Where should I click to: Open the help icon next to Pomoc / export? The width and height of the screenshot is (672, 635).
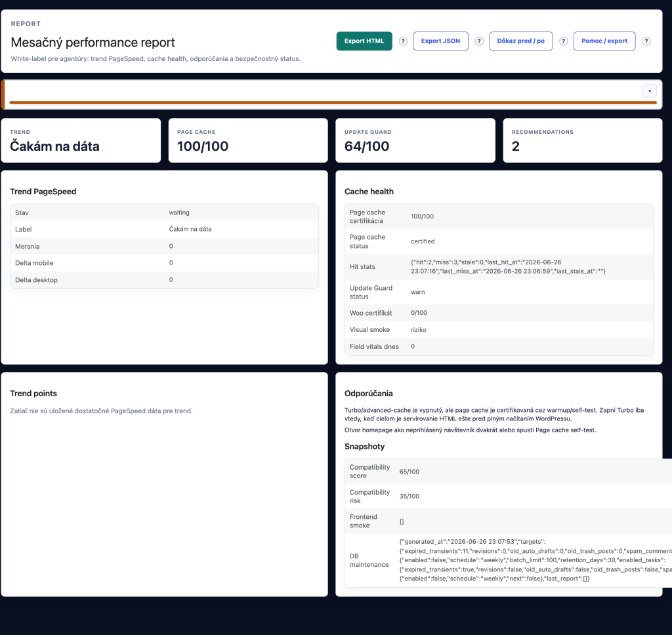(646, 41)
